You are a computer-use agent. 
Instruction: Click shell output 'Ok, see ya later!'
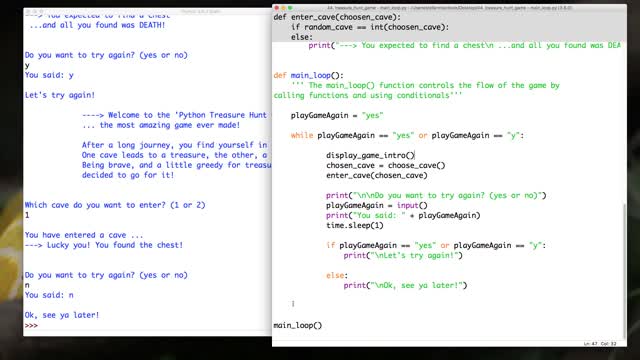pyautogui.click(x=62, y=315)
